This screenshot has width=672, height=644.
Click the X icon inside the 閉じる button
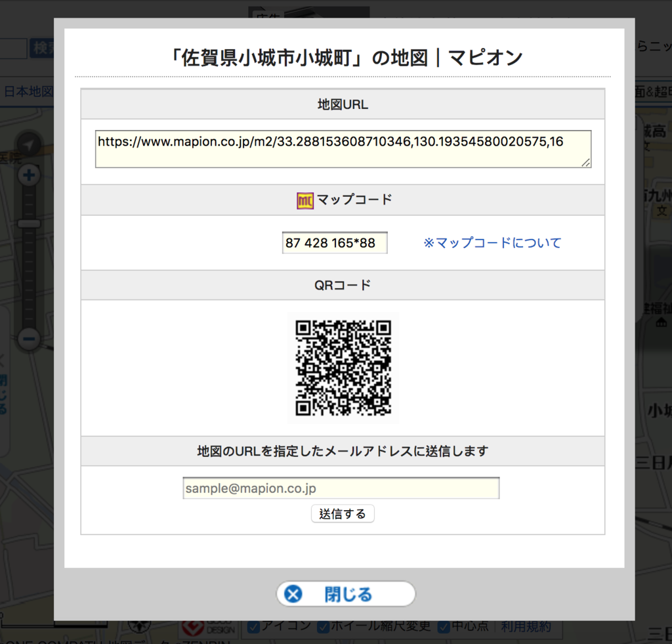(291, 594)
